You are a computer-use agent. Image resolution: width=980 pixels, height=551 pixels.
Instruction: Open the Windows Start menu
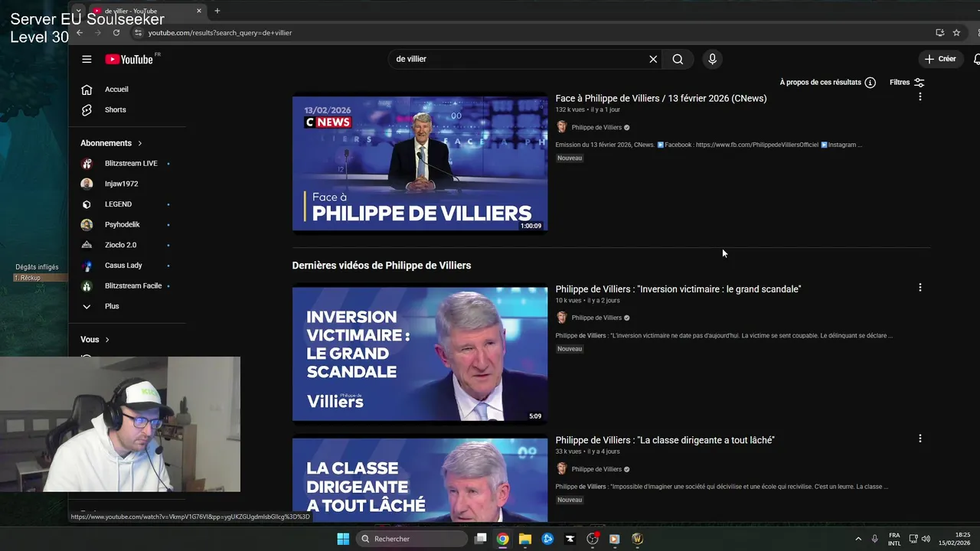pyautogui.click(x=343, y=539)
